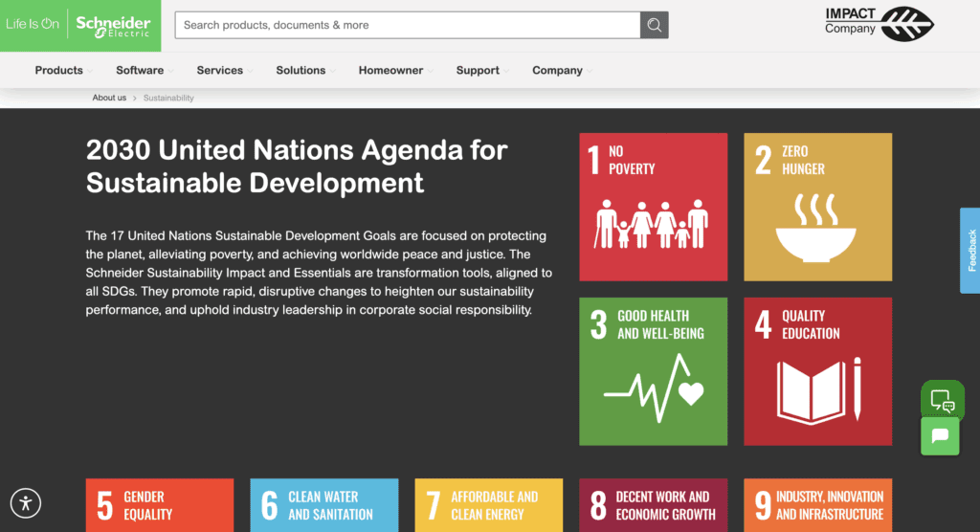980x532 pixels.
Task: Open the Company menu
Action: coord(558,70)
